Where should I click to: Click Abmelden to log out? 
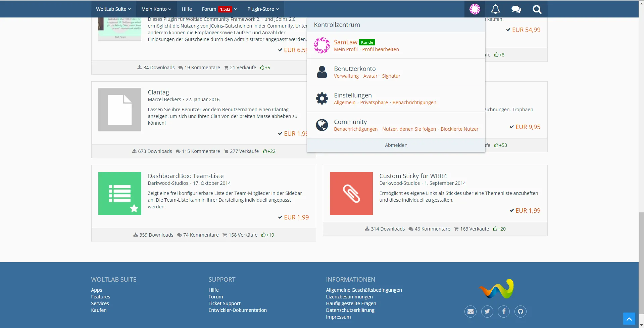coord(396,145)
